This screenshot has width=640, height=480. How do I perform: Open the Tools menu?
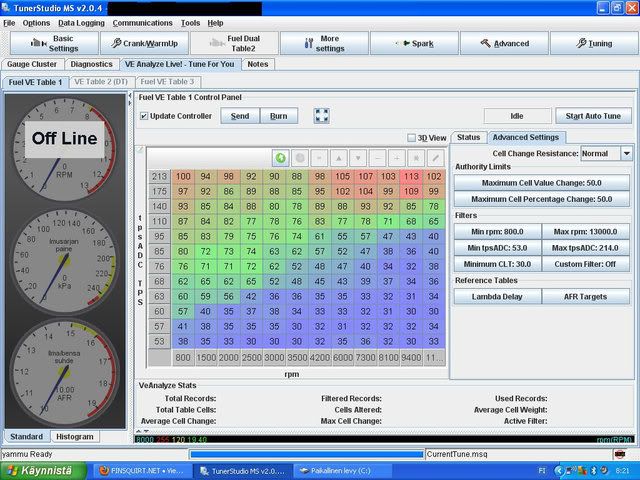click(x=190, y=23)
